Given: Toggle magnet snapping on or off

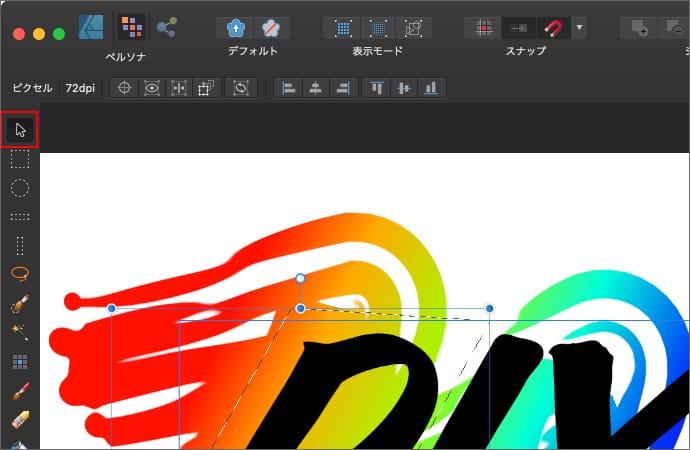Looking at the screenshot, I should click(x=552, y=28).
